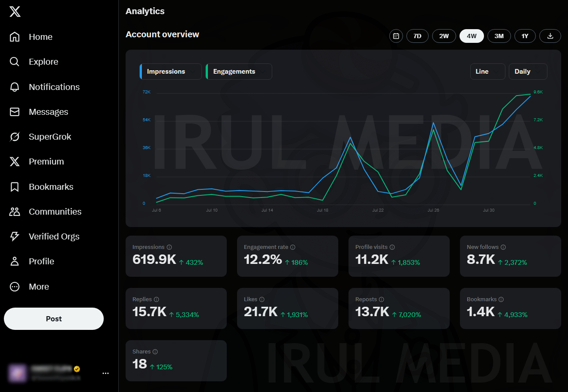Image resolution: width=568 pixels, height=392 pixels.
Task: Click info icon next to Likes
Action: click(x=262, y=299)
